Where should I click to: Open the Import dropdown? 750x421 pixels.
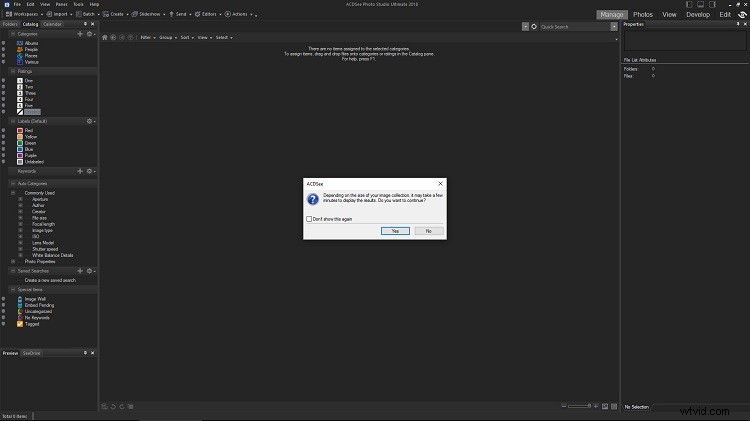(60, 14)
